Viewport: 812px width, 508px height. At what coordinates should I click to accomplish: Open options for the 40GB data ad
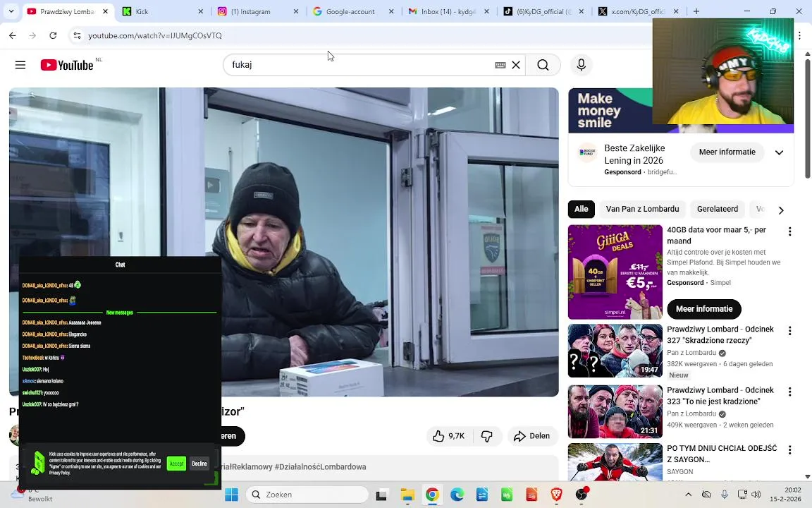coord(789,231)
